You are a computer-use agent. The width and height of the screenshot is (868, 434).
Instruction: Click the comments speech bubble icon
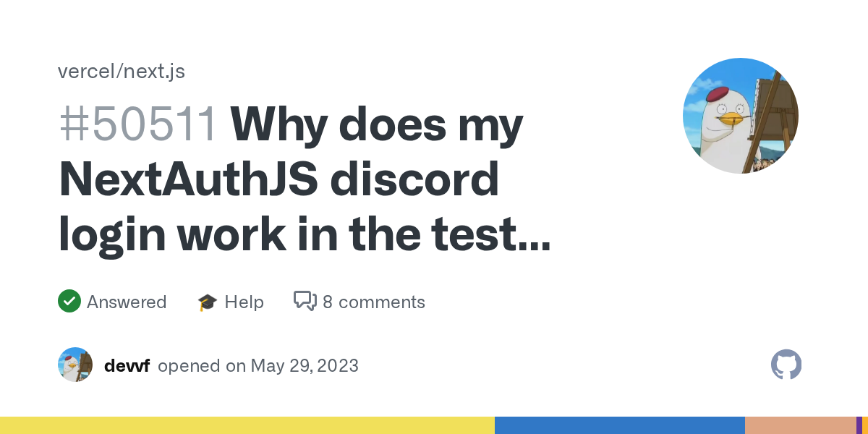[x=305, y=302]
